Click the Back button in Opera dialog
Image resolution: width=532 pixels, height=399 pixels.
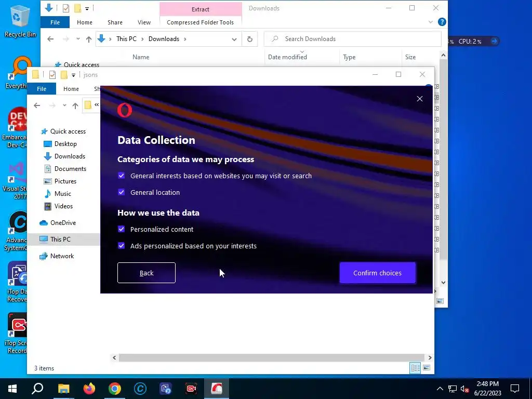[x=146, y=273]
